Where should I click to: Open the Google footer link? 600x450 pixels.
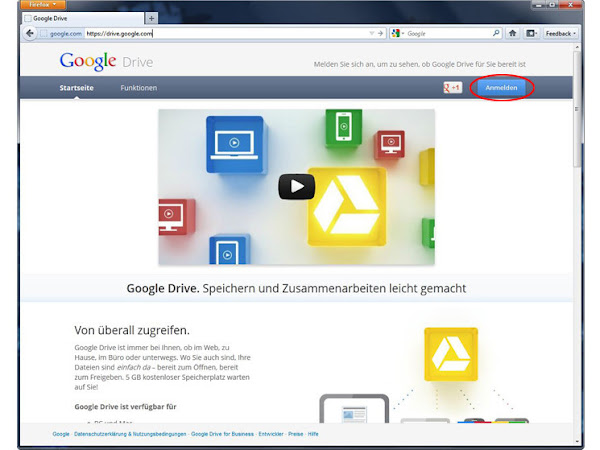click(x=61, y=434)
